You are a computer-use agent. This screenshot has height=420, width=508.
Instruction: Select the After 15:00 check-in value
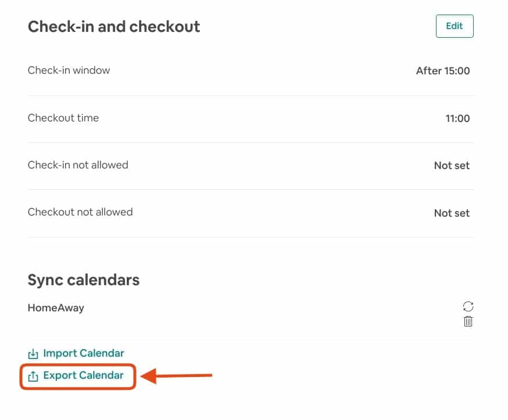[x=442, y=70]
